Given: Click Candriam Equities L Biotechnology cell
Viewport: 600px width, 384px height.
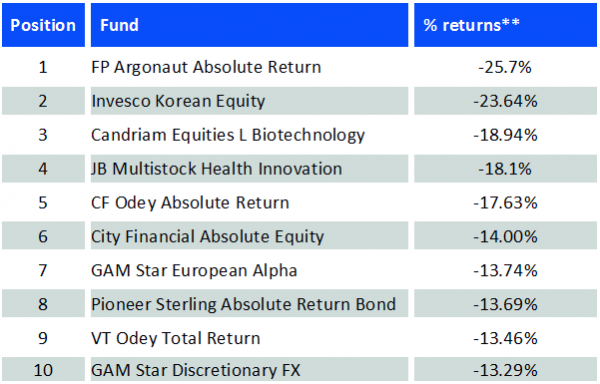Looking at the screenshot, I should coord(249,135).
